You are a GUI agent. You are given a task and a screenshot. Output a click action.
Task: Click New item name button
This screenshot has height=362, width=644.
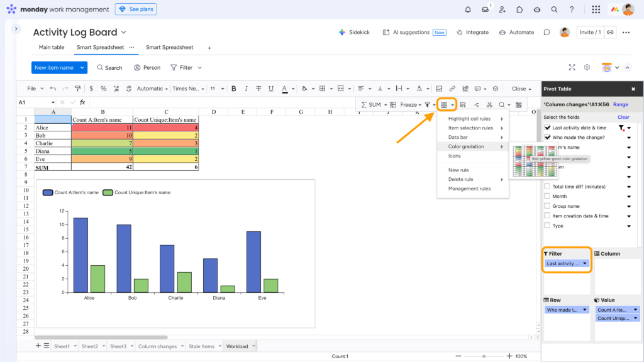tap(54, 68)
